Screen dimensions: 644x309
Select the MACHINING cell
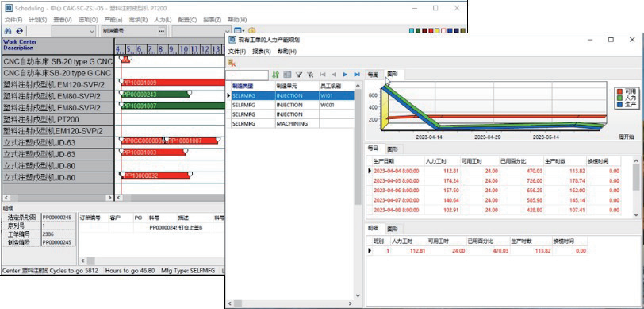pyautogui.click(x=297, y=123)
